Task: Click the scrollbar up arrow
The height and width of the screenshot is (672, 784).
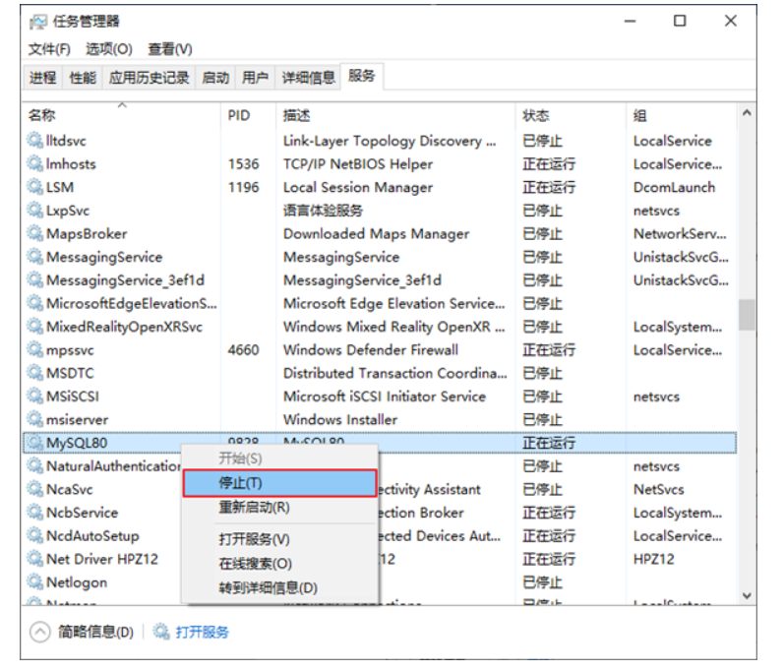Action: pyautogui.click(x=747, y=113)
